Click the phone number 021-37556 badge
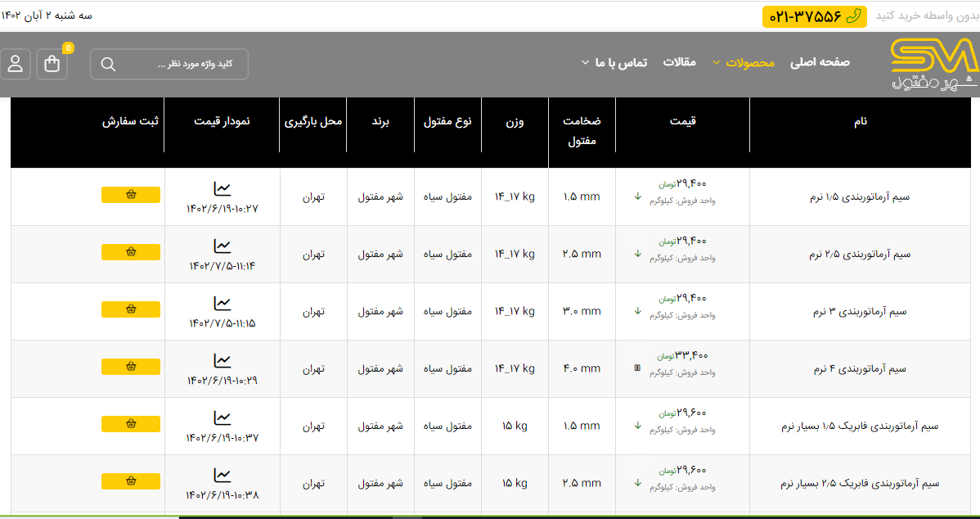 click(814, 16)
